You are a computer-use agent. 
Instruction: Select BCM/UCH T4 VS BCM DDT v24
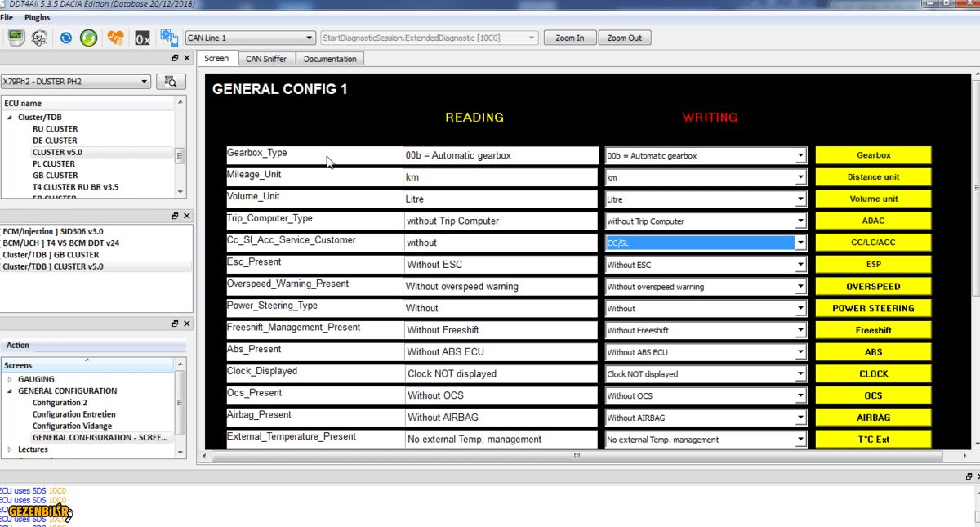click(x=61, y=243)
